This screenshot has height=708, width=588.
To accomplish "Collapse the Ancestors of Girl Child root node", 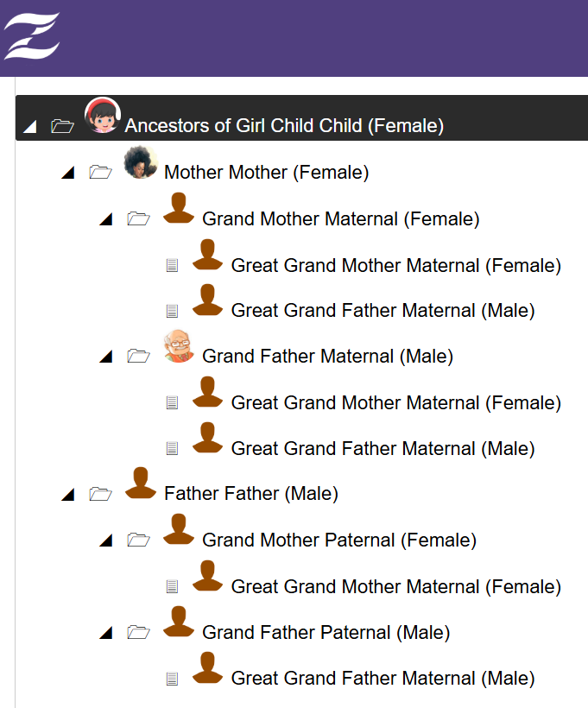I will pyautogui.click(x=30, y=127).
